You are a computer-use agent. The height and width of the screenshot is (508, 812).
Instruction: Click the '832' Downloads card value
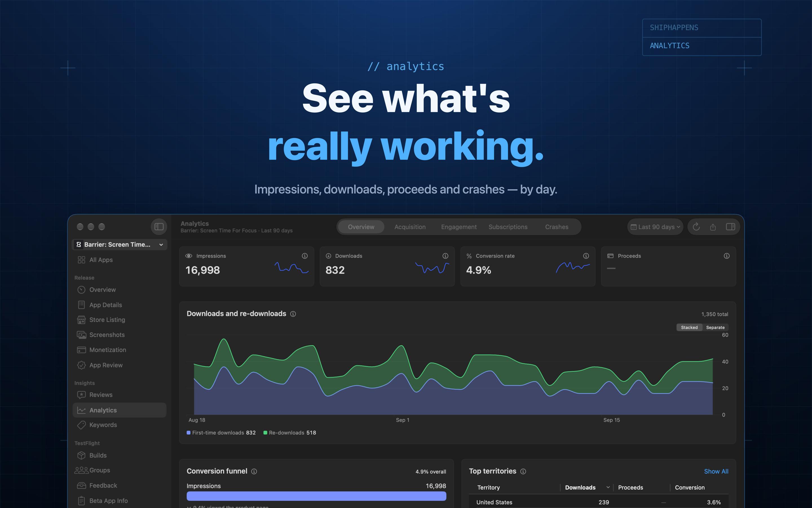click(335, 270)
